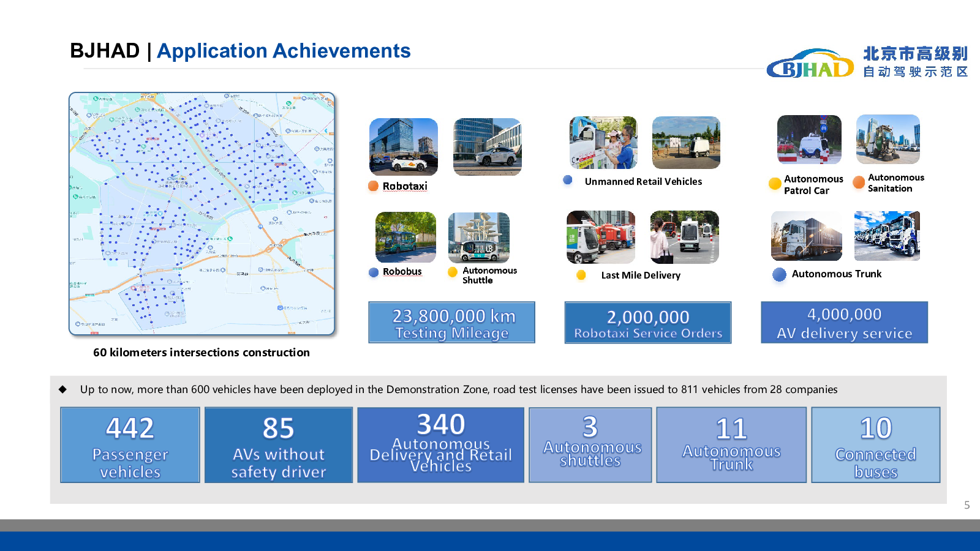980x551 pixels.
Task: Click the orange dot beside Autonomous Sanitation
Action: pyautogui.click(x=859, y=182)
